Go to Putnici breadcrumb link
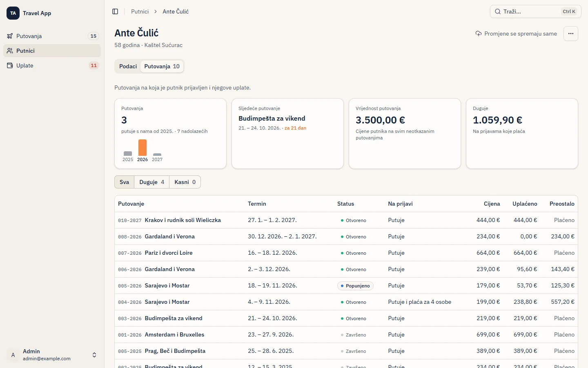Viewport: 588px width, 368px height. click(140, 11)
